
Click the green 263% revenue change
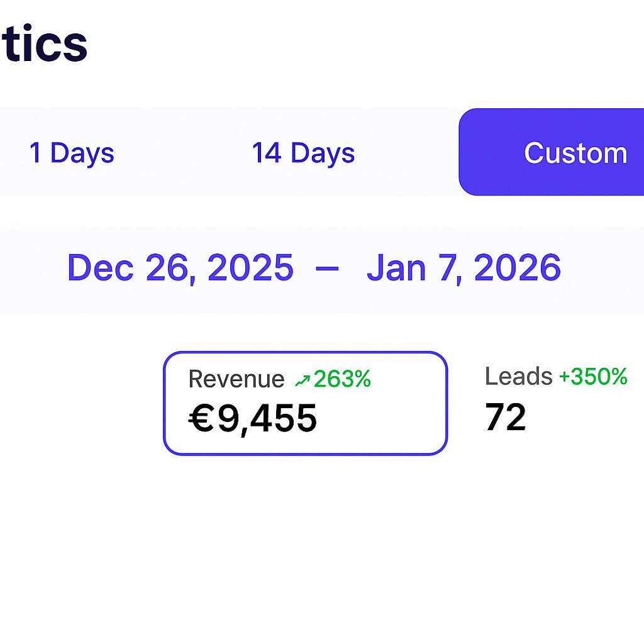(342, 379)
